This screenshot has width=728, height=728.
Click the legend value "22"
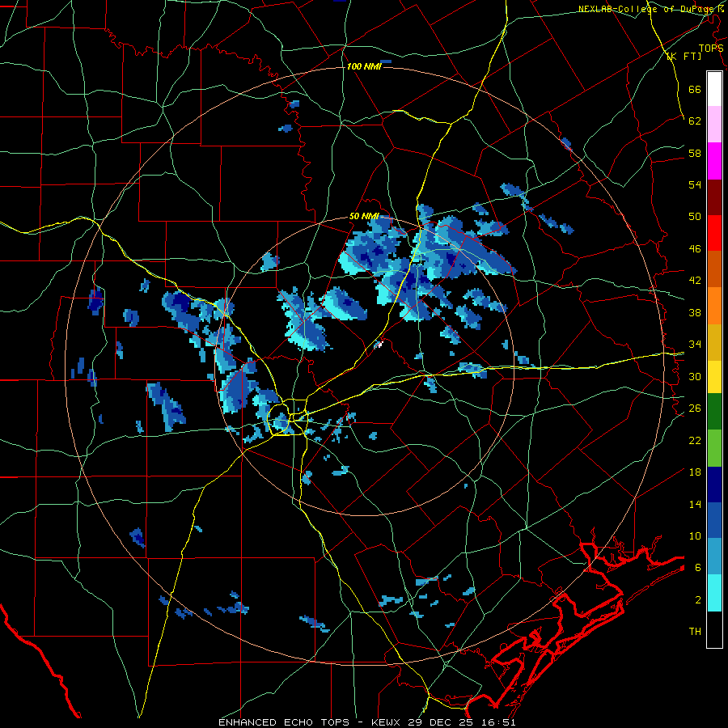(x=695, y=440)
